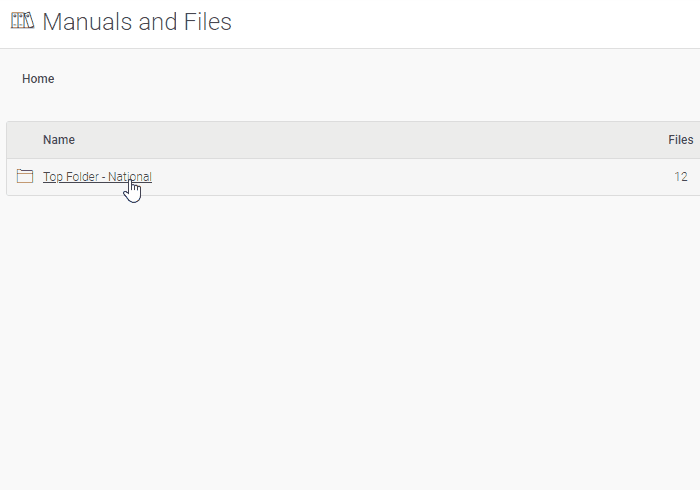Click the number 12 under Files
This screenshot has height=490, width=700.
(681, 177)
